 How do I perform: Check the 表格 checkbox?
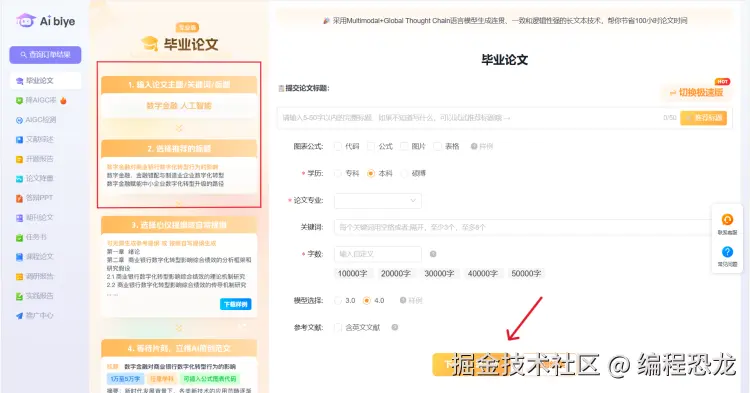(437, 146)
